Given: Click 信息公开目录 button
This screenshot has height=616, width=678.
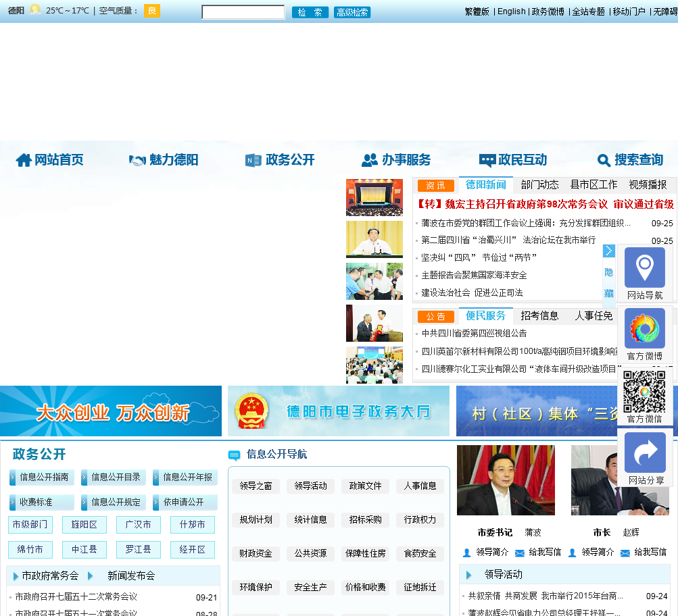Looking at the screenshot, I should (x=114, y=478).
